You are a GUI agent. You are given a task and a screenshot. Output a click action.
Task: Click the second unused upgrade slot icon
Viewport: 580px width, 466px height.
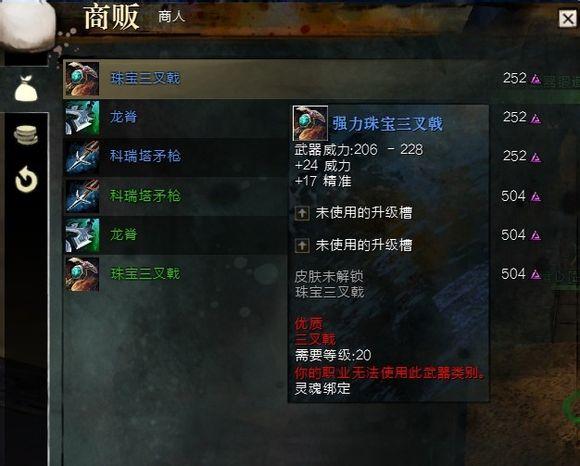(x=302, y=245)
